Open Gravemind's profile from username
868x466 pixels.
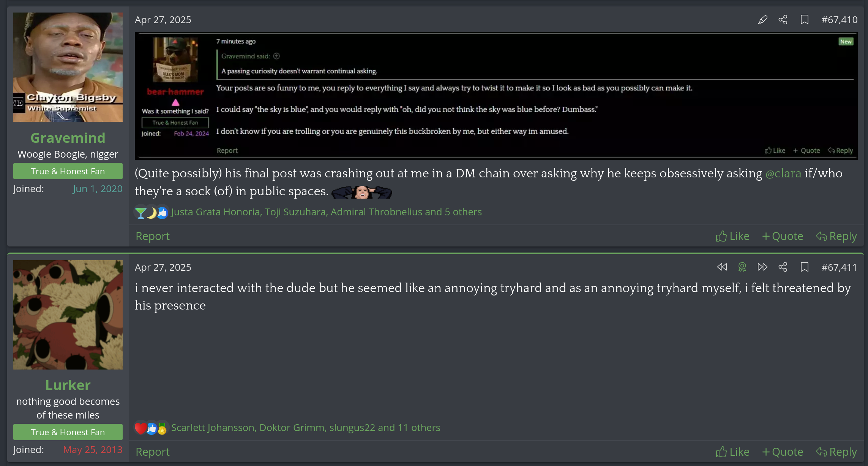pyautogui.click(x=68, y=138)
